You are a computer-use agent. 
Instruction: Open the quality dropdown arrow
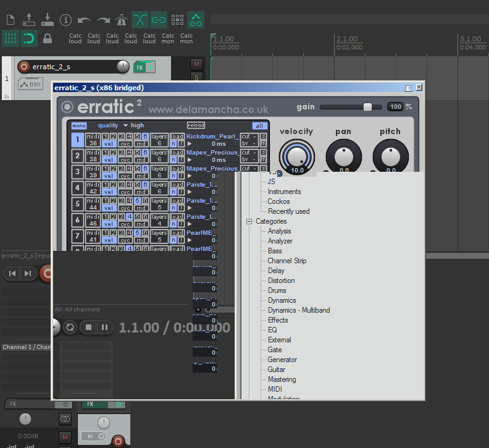point(125,125)
